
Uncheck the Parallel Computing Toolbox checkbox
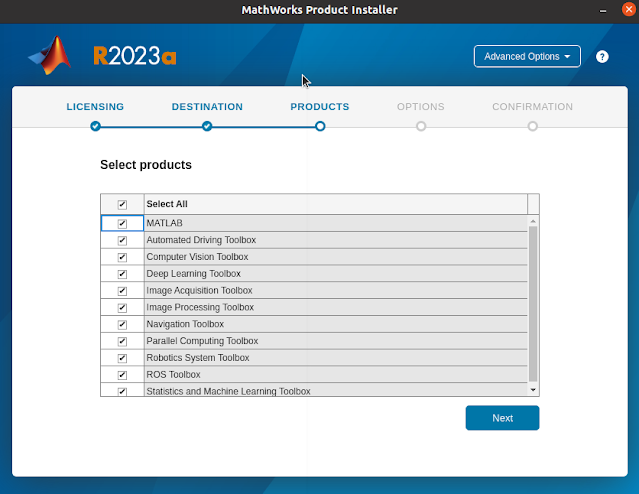(122, 341)
